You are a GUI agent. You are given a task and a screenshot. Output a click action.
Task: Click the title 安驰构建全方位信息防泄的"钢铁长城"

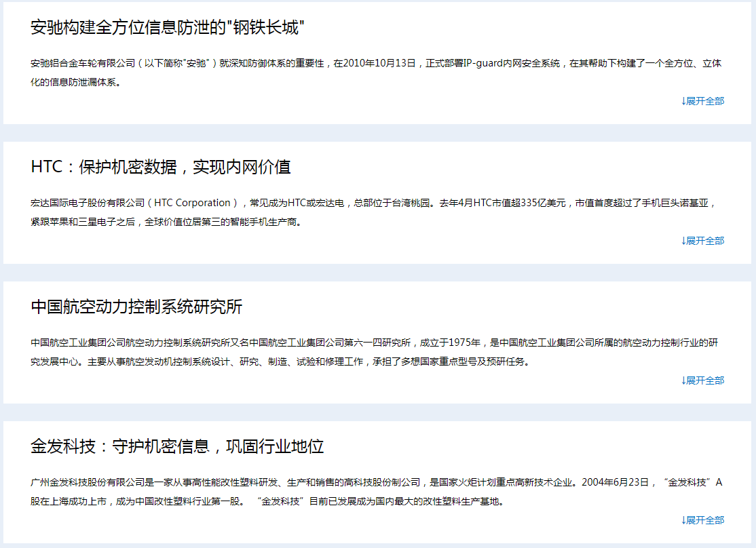(168, 28)
